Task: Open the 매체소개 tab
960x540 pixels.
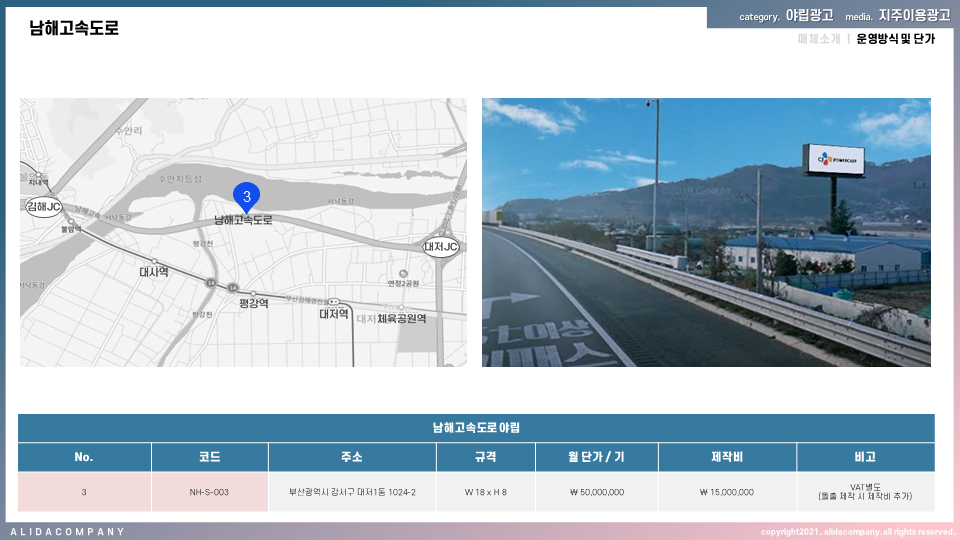Action: pos(819,39)
